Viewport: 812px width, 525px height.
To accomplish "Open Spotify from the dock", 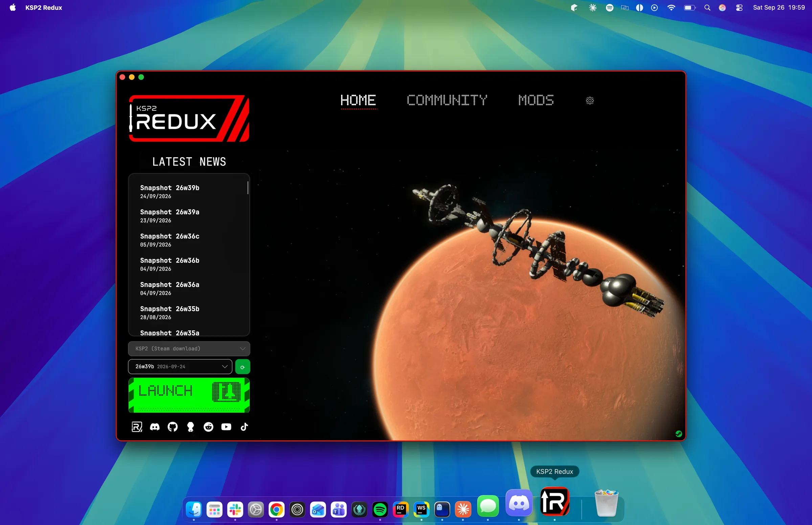I will [x=380, y=510].
